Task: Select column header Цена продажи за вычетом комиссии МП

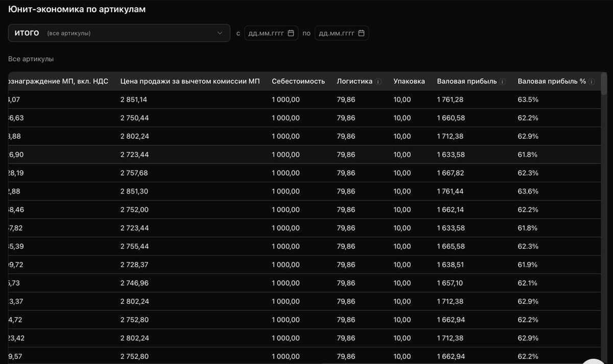Action: tap(190, 81)
